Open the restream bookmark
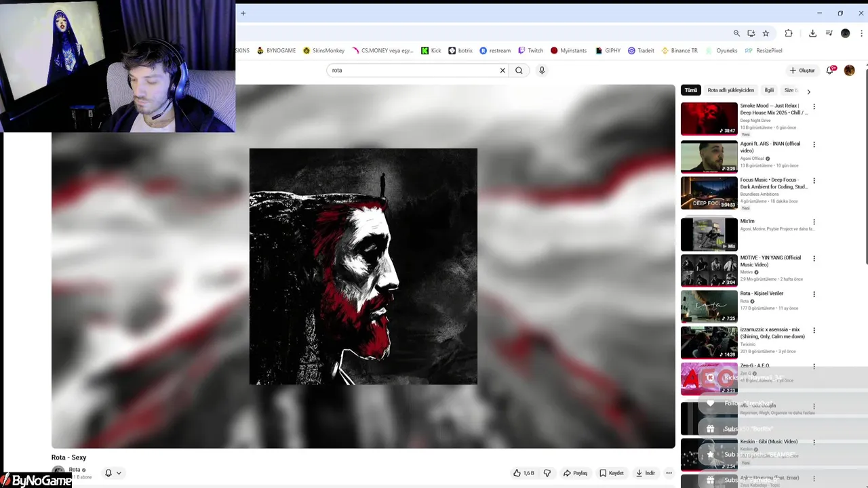This screenshot has height=488, width=868. click(495, 51)
